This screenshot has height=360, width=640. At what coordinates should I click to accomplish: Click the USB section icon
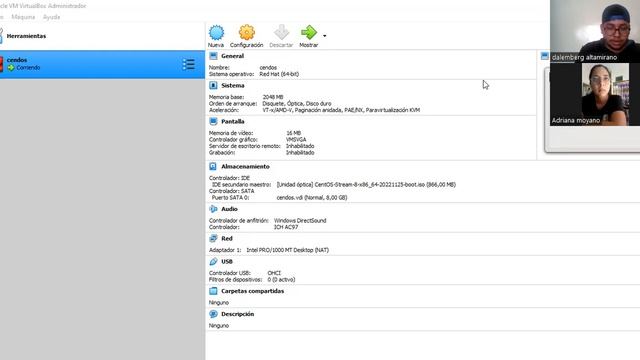[213, 261]
